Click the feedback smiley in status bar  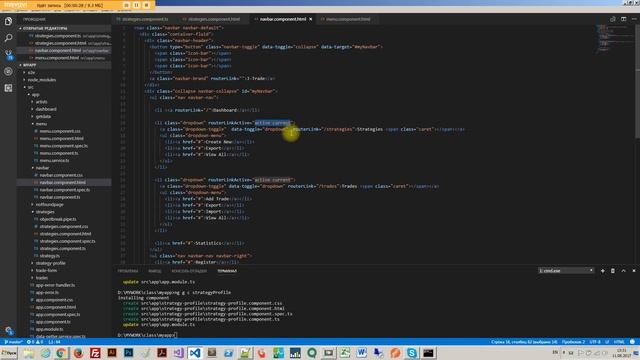632,342
